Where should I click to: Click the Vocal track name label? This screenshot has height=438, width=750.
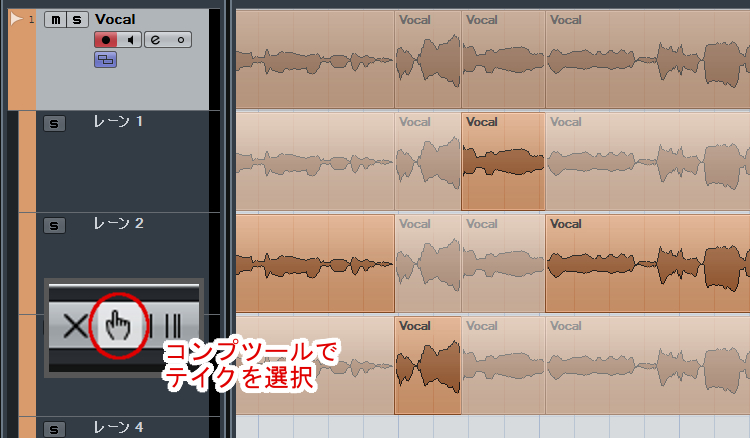tap(115, 20)
